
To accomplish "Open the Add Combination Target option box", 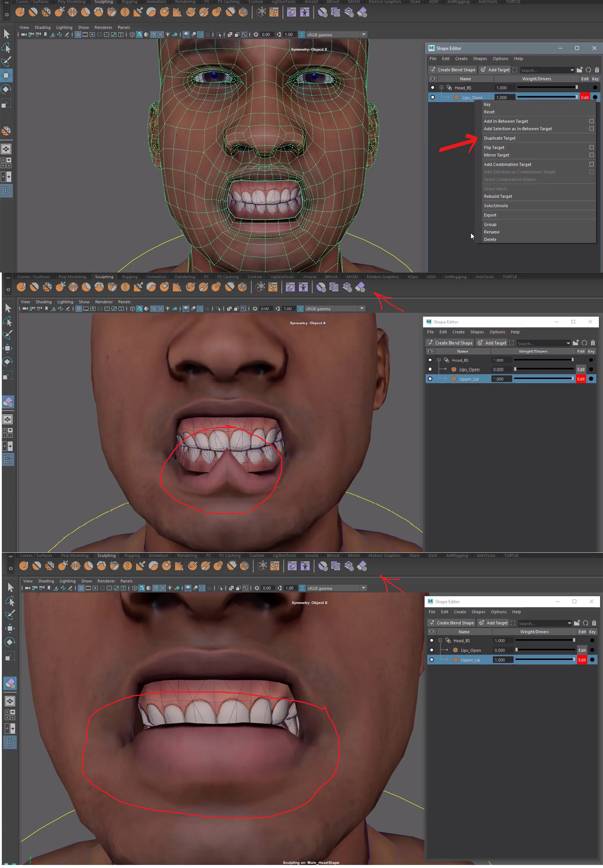I will pyautogui.click(x=591, y=164).
